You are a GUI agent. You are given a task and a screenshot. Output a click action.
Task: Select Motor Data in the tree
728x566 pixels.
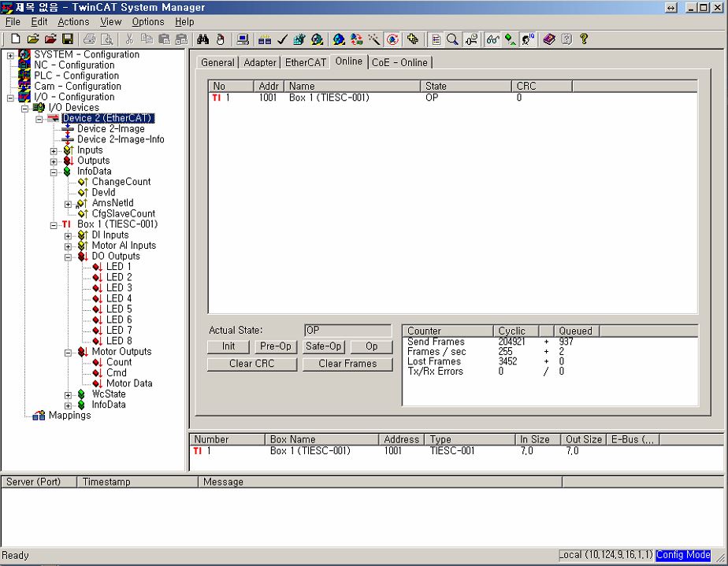129,383
